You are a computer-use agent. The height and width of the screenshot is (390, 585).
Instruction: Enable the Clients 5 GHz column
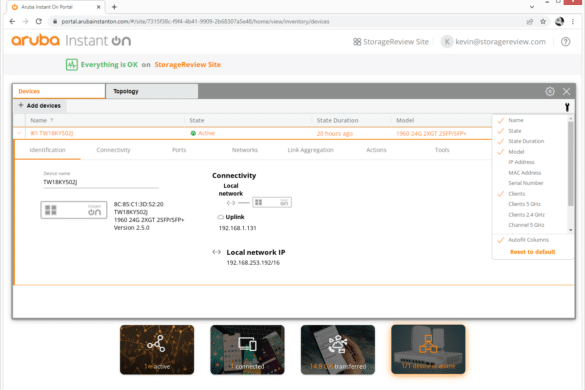click(524, 204)
